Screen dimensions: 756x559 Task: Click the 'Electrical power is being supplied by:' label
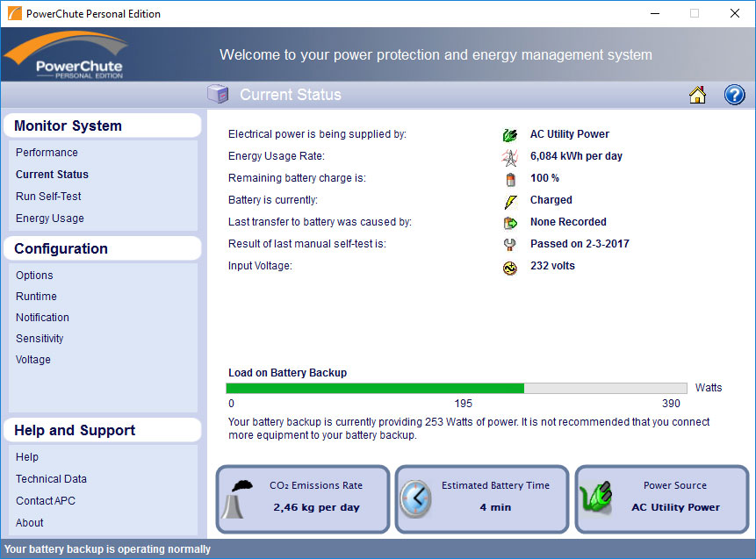(x=317, y=134)
